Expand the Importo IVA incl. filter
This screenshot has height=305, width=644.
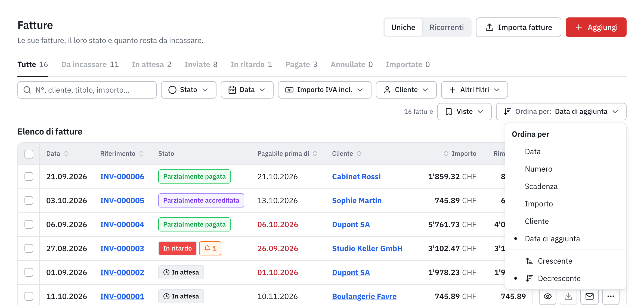pyautogui.click(x=324, y=90)
